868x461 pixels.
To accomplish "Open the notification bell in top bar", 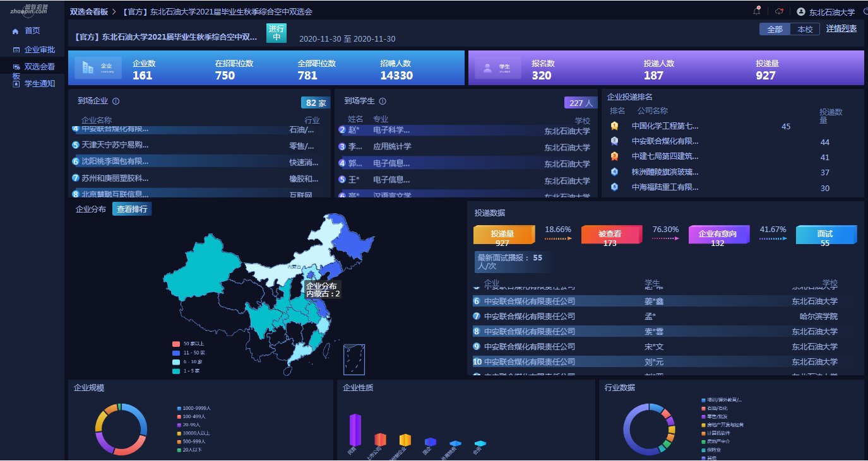I will 756,11.
